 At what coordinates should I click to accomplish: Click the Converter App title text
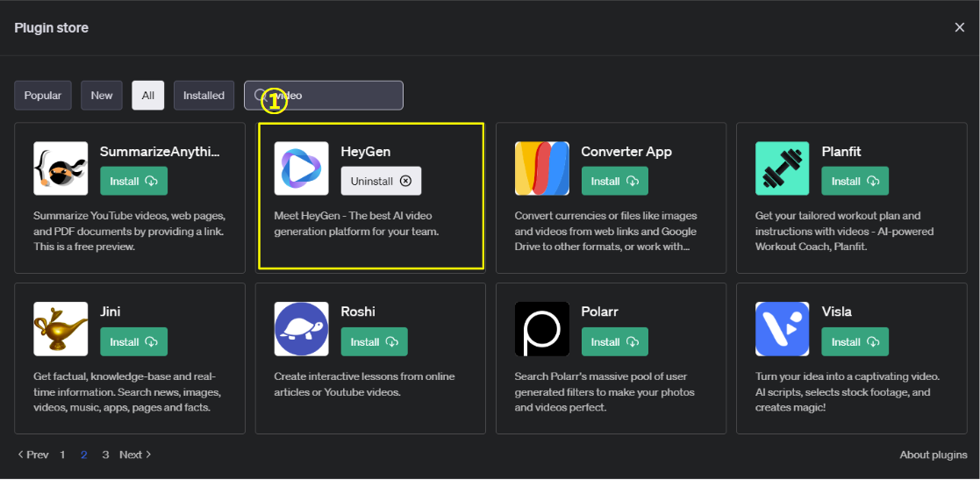coord(626,151)
